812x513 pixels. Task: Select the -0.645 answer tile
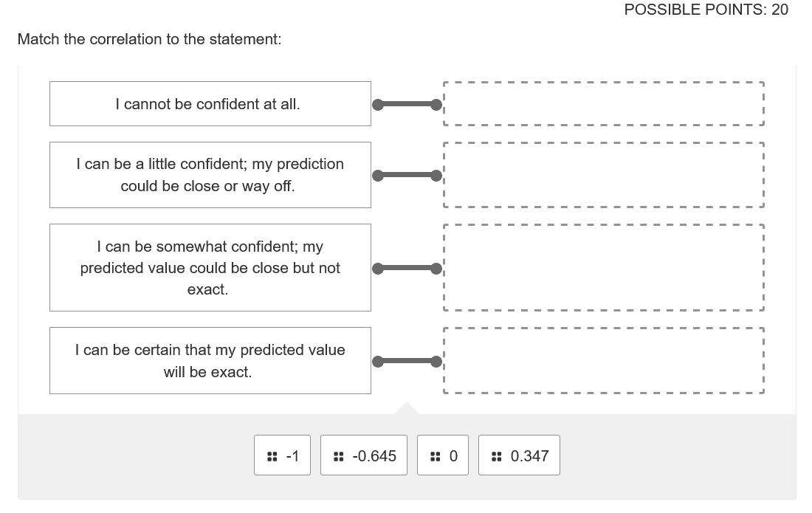[x=363, y=455]
